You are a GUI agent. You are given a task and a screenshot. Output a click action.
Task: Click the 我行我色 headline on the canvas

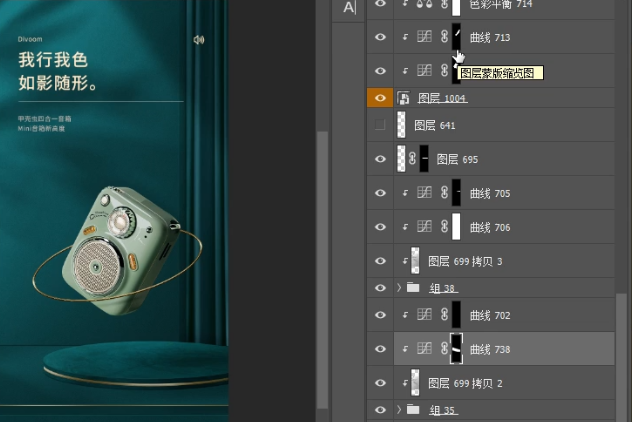[53, 60]
